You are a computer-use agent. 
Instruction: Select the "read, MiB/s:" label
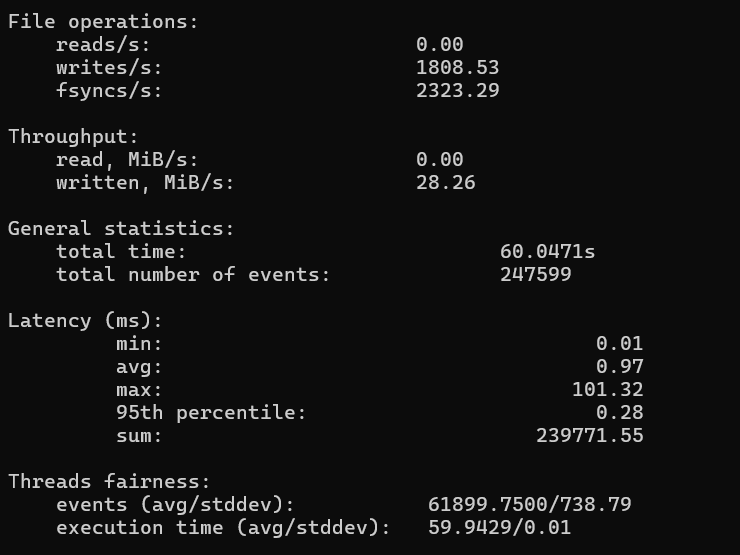pos(127,160)
